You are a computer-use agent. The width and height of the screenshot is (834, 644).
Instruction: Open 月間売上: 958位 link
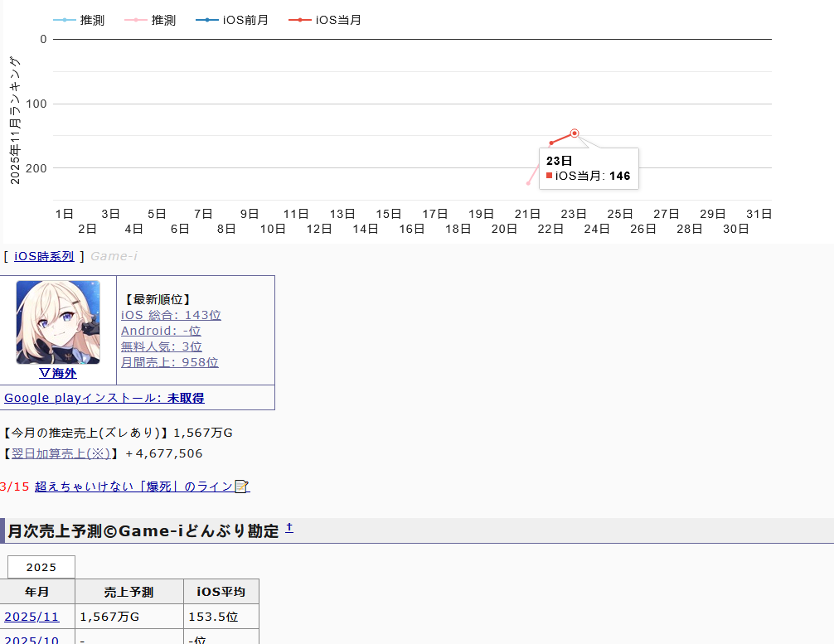click(x=170, y=362)
